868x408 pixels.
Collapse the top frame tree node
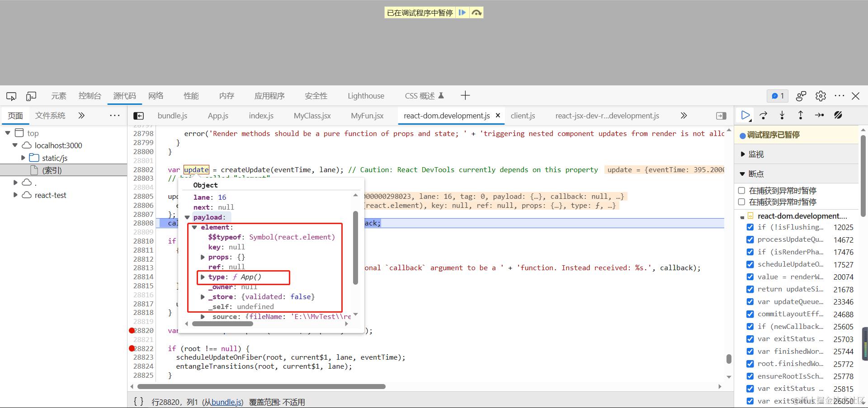tap(8, 133)
